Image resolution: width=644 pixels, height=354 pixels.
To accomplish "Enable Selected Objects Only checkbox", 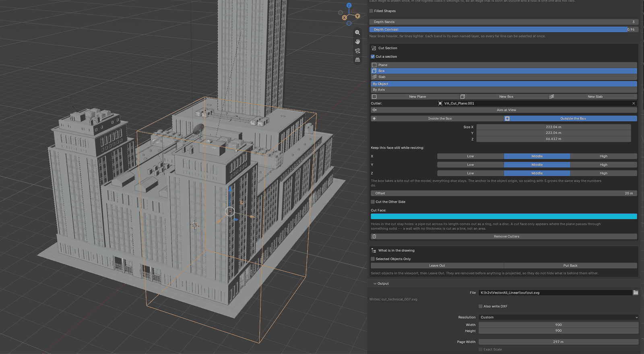I will tap(373, 259).
